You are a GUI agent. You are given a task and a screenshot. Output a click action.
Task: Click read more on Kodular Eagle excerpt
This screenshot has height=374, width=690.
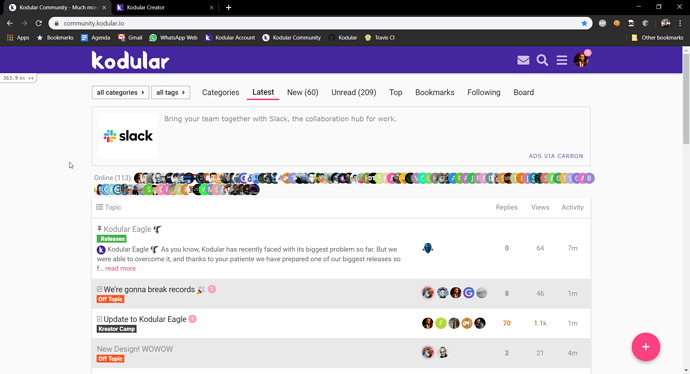(120, 268)
